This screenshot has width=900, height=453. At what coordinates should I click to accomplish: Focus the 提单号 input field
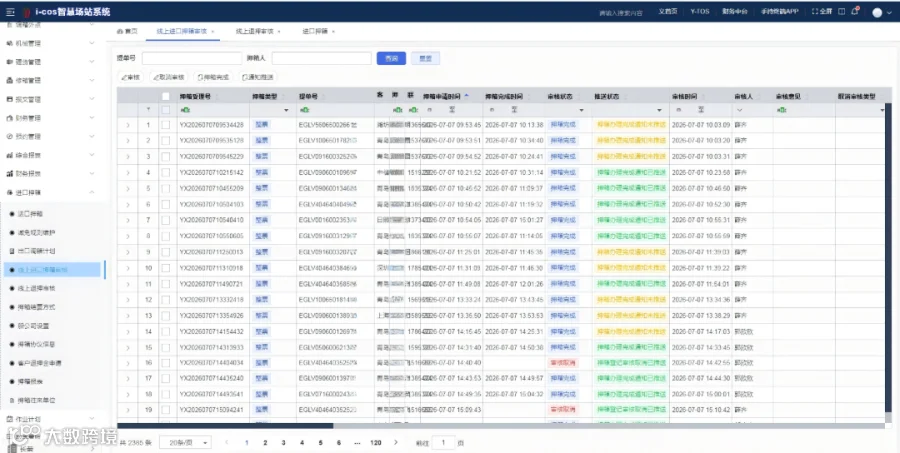click(x=192, y=58)
